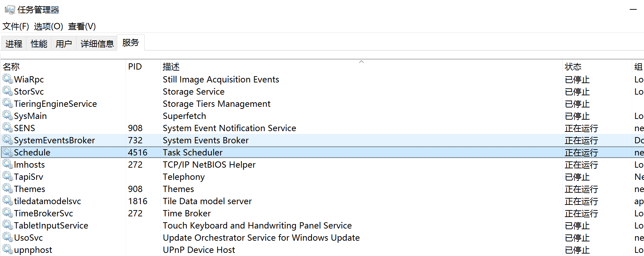Click the Update Orchestrator Service description
Viewport: 644px width, 256px height.
261,238
